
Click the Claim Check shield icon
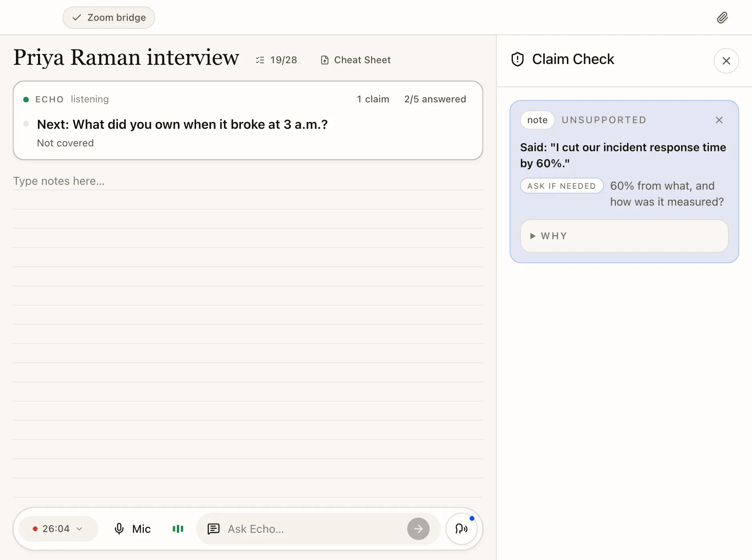(x=518, y=59)
